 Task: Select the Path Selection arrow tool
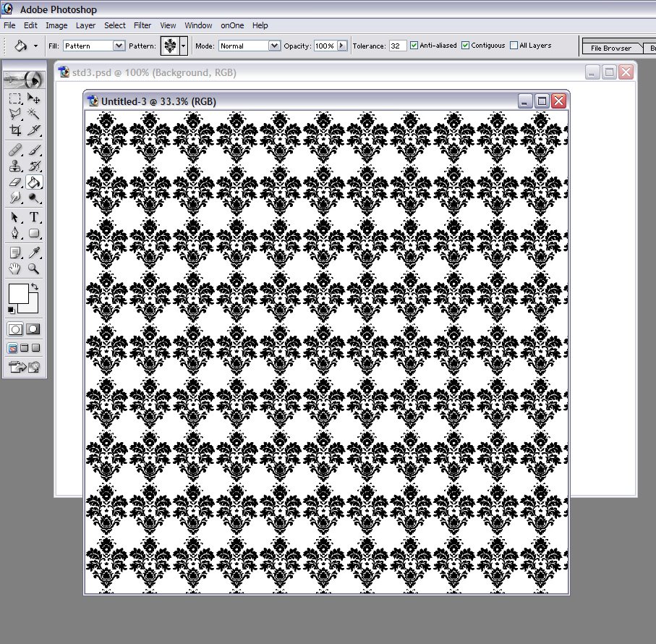tap(14, 217)
